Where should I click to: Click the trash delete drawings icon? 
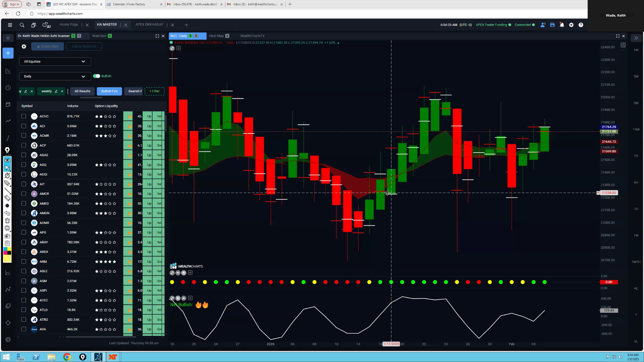7,221
